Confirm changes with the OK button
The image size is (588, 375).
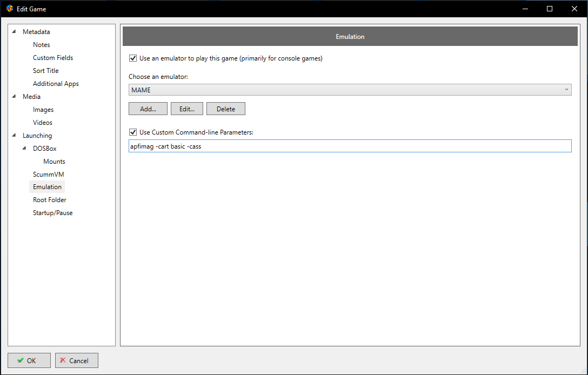(x=29, y=360)
